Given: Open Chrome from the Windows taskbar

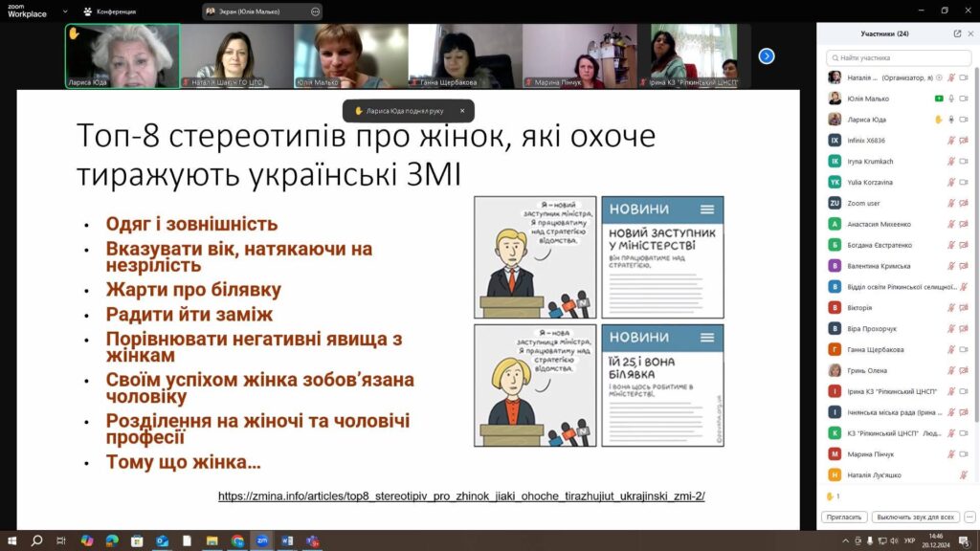Looking at the screenshot, I should pos(237,540).
